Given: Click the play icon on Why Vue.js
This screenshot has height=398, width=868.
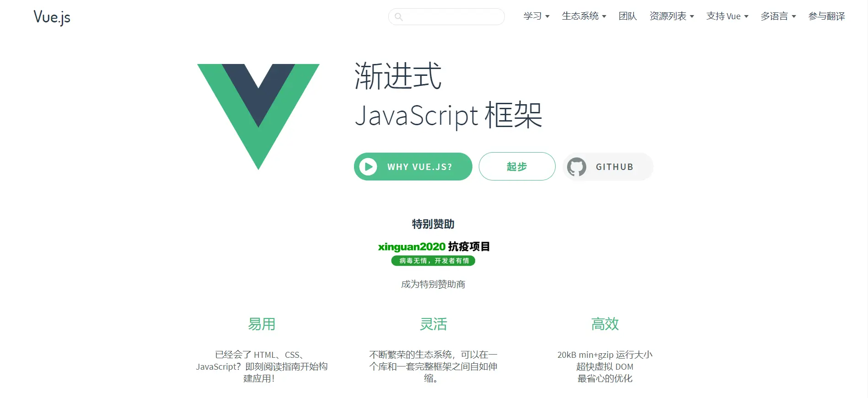Looking at the screenshot, I should [x=368, y=167].
